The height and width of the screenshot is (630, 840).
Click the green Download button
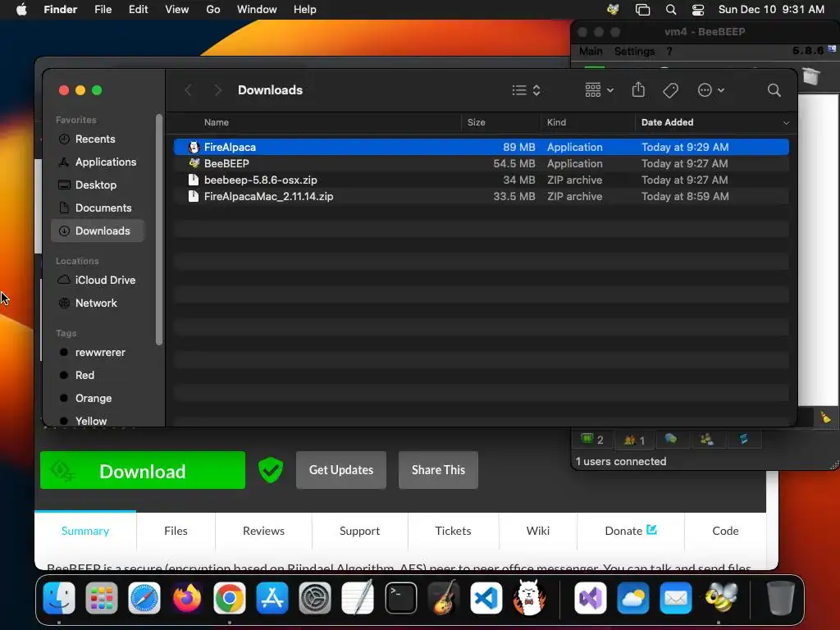pos(143,470)
